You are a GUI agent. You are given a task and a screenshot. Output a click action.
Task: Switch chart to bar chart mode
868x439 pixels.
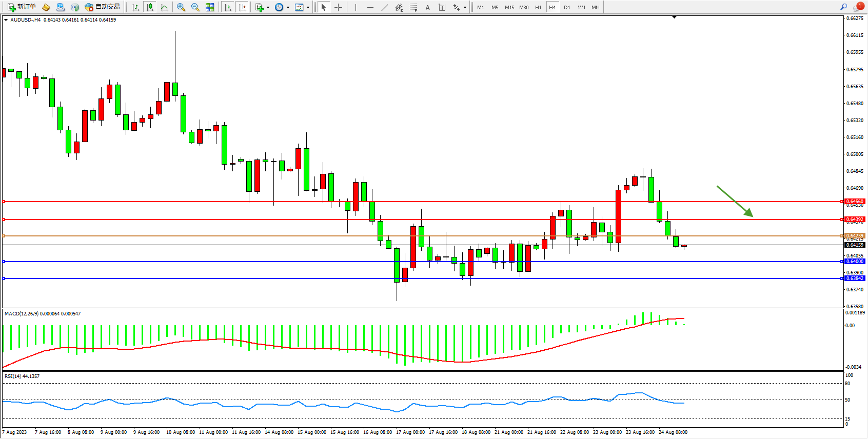135,7
